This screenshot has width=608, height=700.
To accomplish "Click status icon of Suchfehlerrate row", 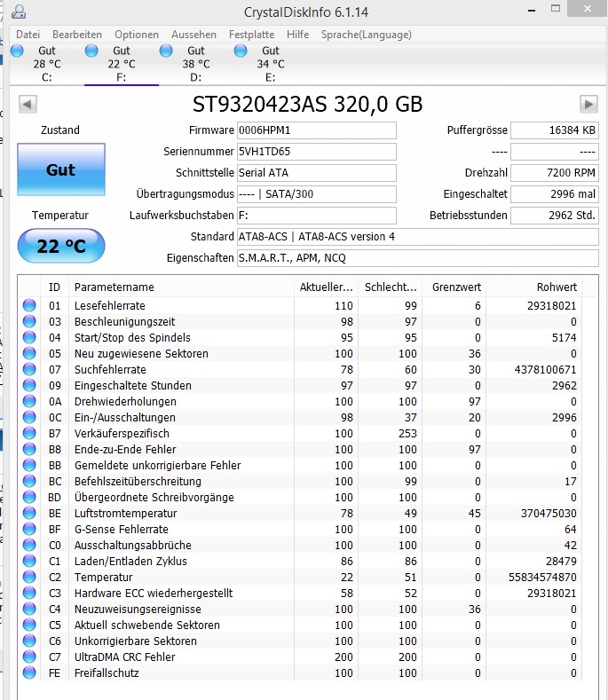I will [29, 369].
